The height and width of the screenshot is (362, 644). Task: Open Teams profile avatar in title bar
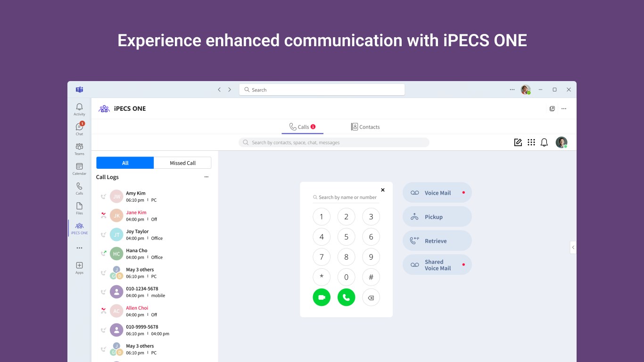[x=526, y=90]
